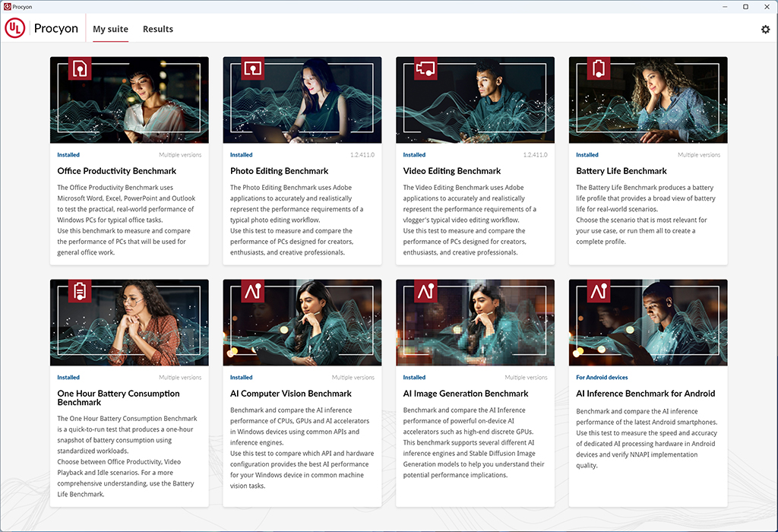The width and height of the screenshot is (778, 532).
Task: Click the One Hour Battery Consumption Benchmark title
Action: 118,397
